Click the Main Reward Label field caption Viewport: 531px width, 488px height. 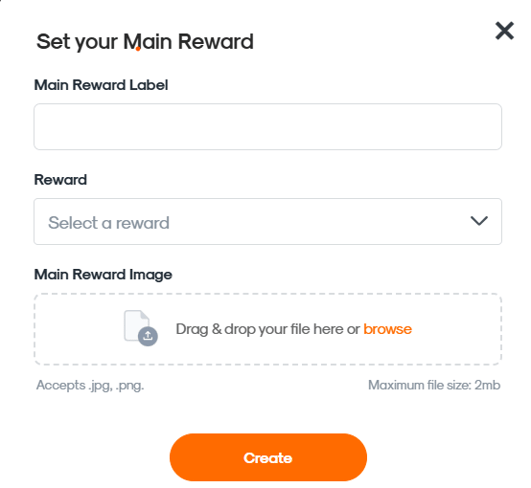(101, 85)
